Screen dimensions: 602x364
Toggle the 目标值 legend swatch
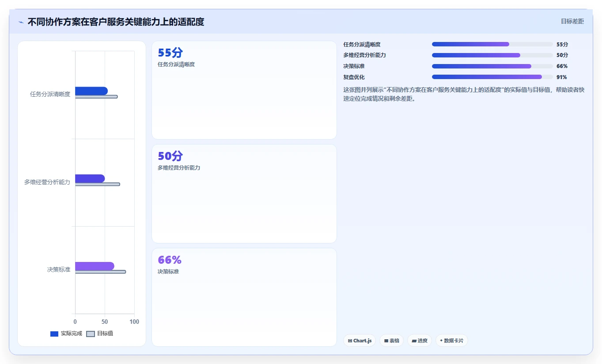[91, 334]
